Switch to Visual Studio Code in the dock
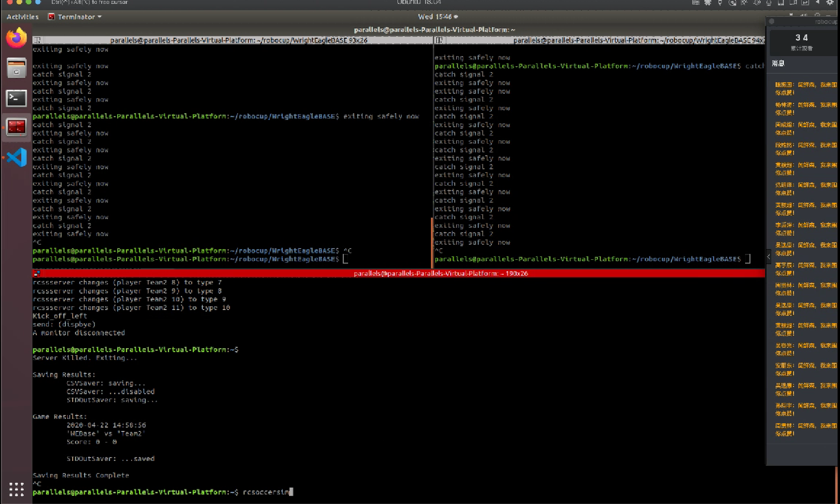This screenshot has height=504, width=840. point(16,158)
